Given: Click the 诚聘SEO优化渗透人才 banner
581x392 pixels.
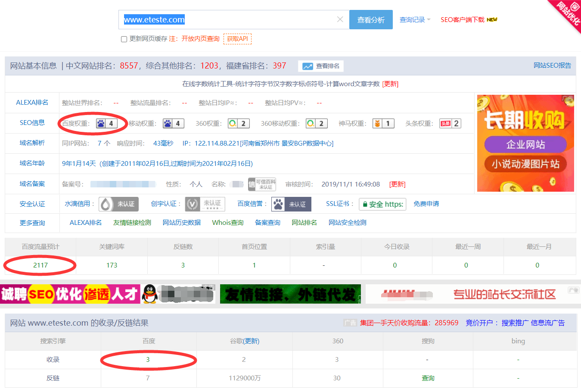Looking at the screenshot, I should point(70,294).
